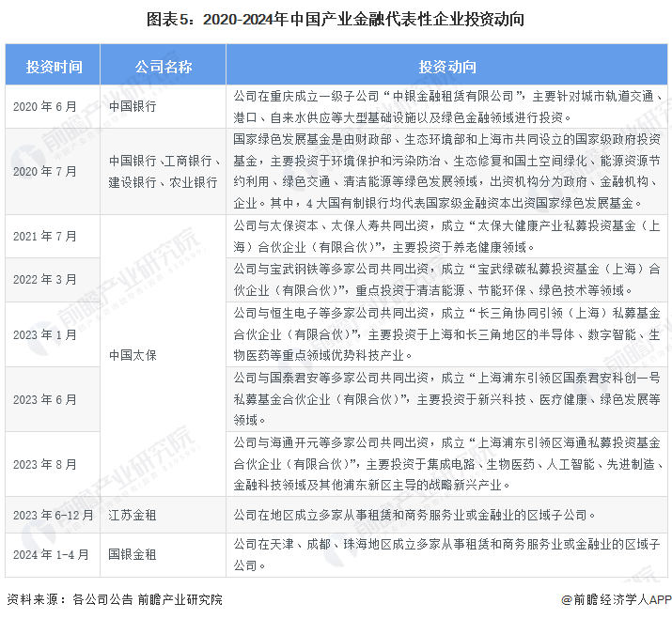
Task: Select the 中国银行 company cell for 2020年6月
Action: point(163,107)
